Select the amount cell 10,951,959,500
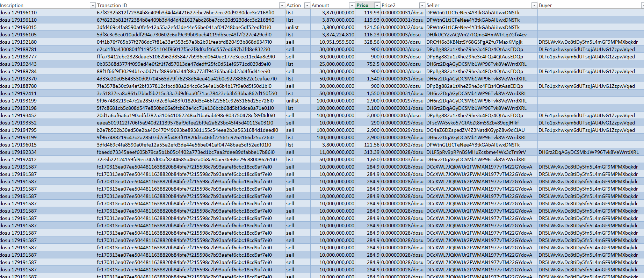644x278 pixels. [333, 42]
